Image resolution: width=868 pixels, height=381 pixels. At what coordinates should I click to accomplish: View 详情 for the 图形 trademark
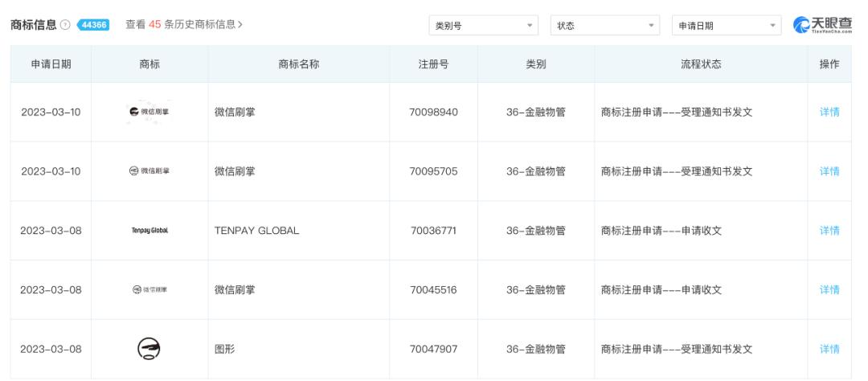click(x=829, y=349)
